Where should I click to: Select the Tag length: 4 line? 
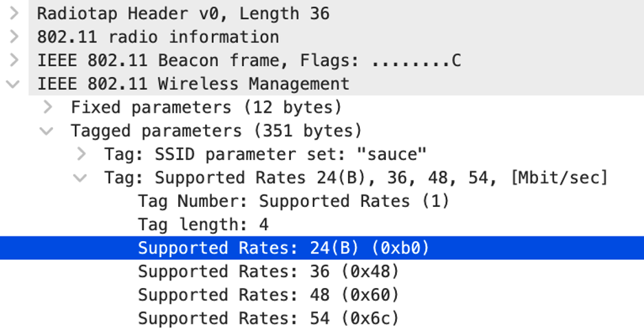(x=203, y=224)
